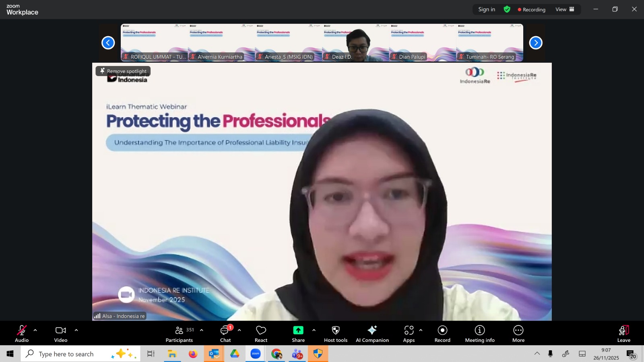Select Deaz I.D. video thumbnail
The height and width of the screenshot is (362, 644).
(x=355, y=43)
